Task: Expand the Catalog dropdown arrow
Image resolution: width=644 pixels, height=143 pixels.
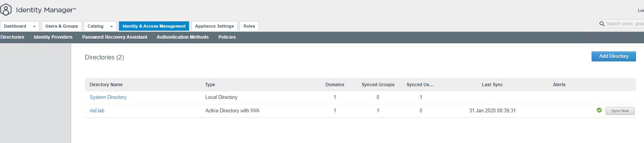Action: [111, 26]
